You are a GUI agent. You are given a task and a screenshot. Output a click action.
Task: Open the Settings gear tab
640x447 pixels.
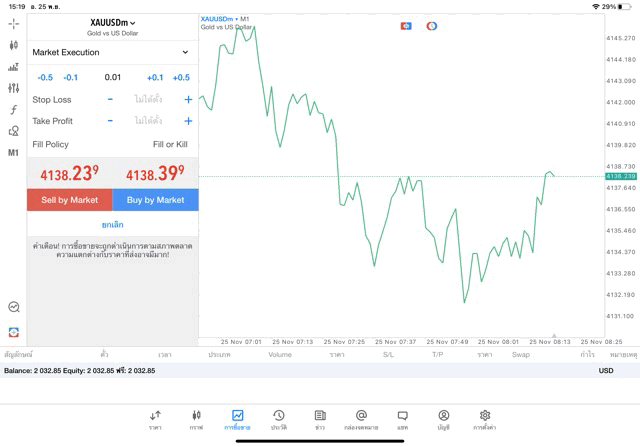pos(485,419)
